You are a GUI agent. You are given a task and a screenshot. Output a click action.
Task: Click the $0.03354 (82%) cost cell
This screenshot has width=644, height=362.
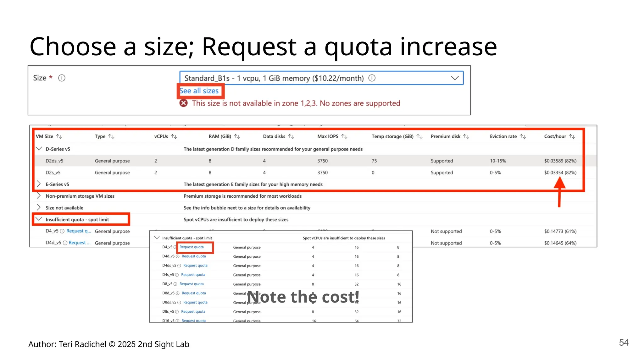tap(560, 173)
